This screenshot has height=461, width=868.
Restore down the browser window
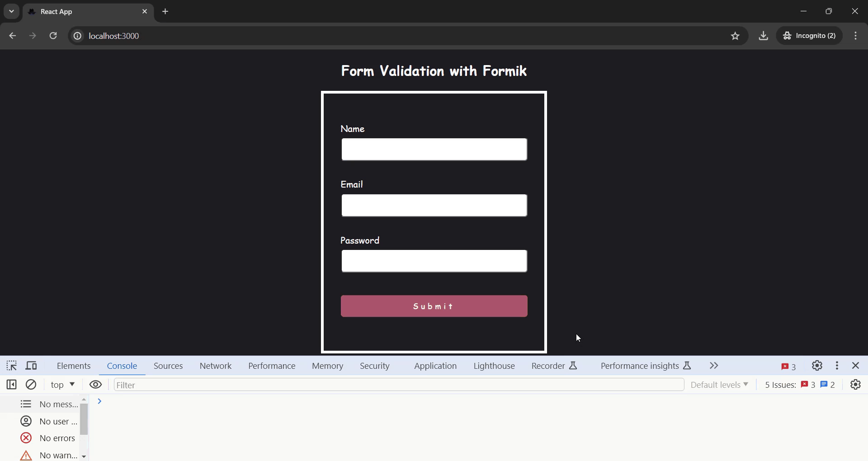point(829,11)
